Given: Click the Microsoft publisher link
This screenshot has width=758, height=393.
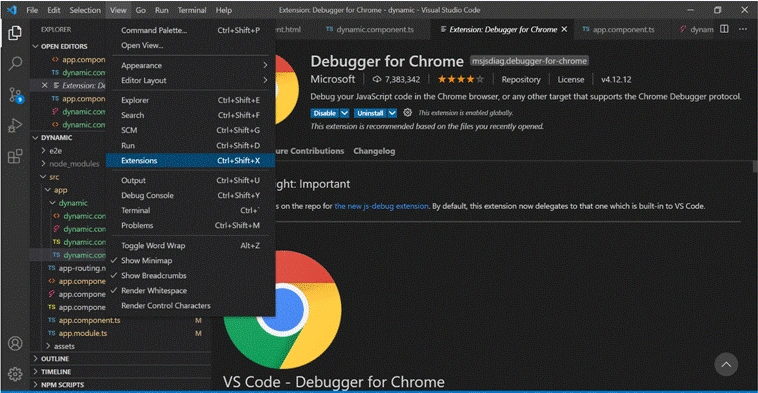Looking at the screenshot, I should point(333,79).
